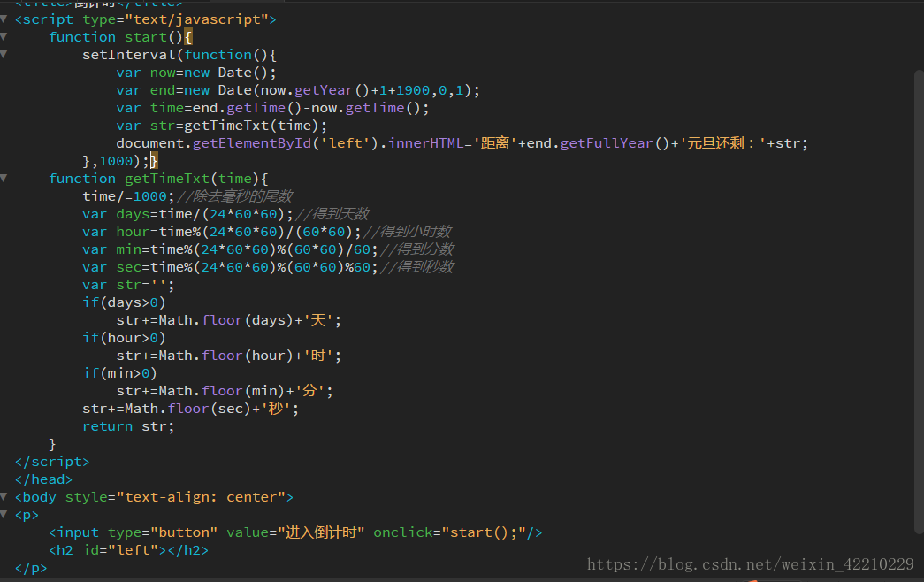
Task: Collapse the script tag fold arrow
Action: tap(4, 19)
